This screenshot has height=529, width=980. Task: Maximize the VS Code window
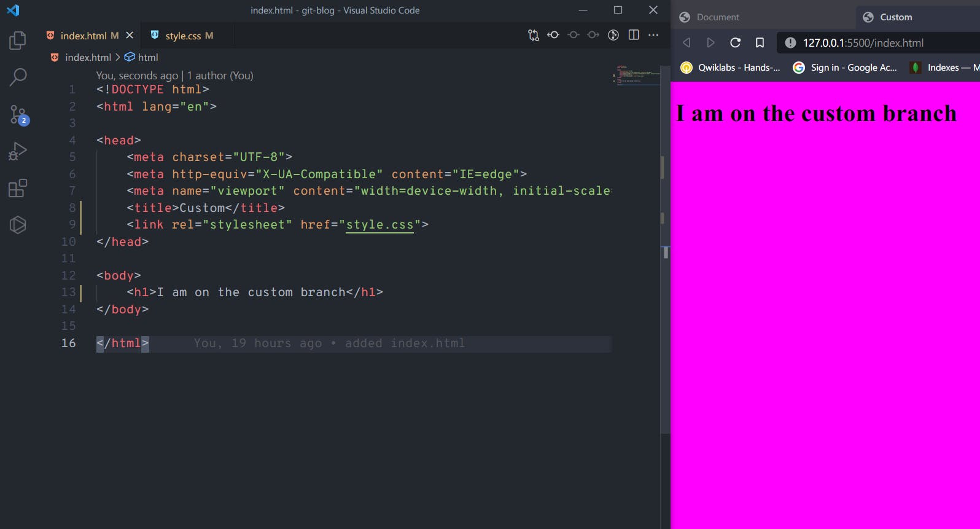[618, 10]
